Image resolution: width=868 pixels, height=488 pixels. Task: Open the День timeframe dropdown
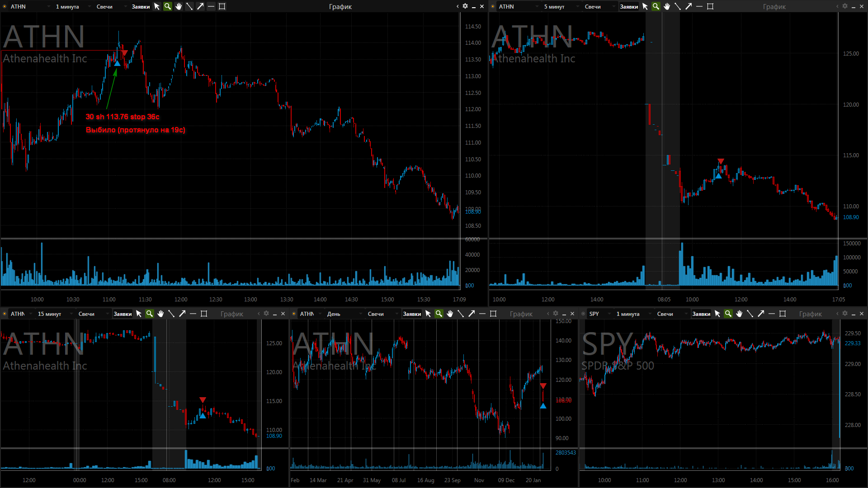(344, 314)
